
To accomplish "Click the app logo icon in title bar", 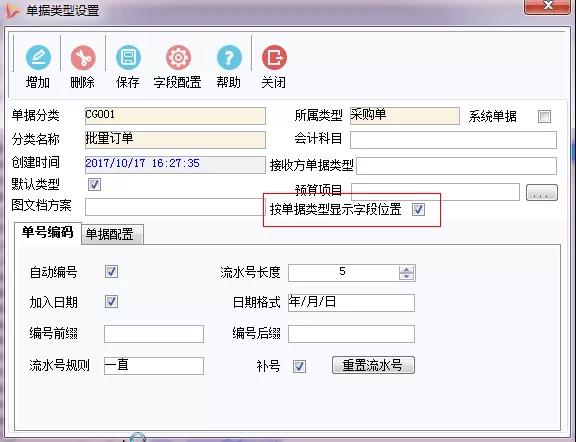I will (x=12, y=10).
